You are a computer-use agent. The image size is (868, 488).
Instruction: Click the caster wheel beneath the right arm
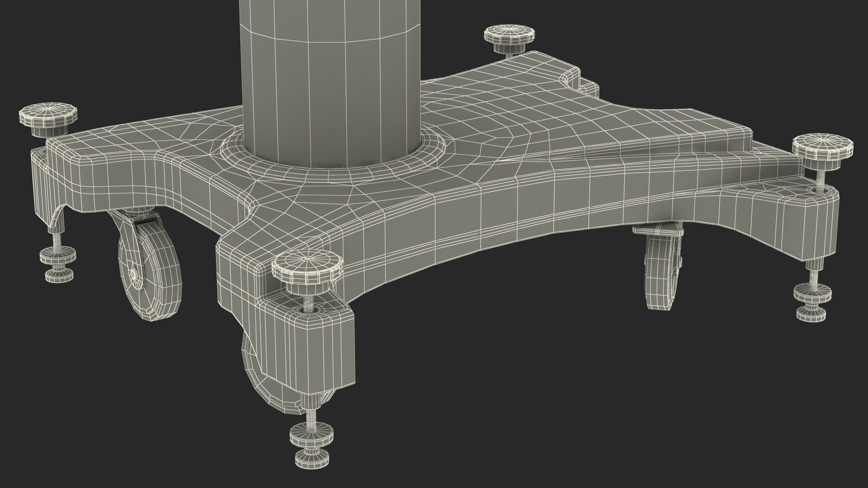[x=663, y=273]
